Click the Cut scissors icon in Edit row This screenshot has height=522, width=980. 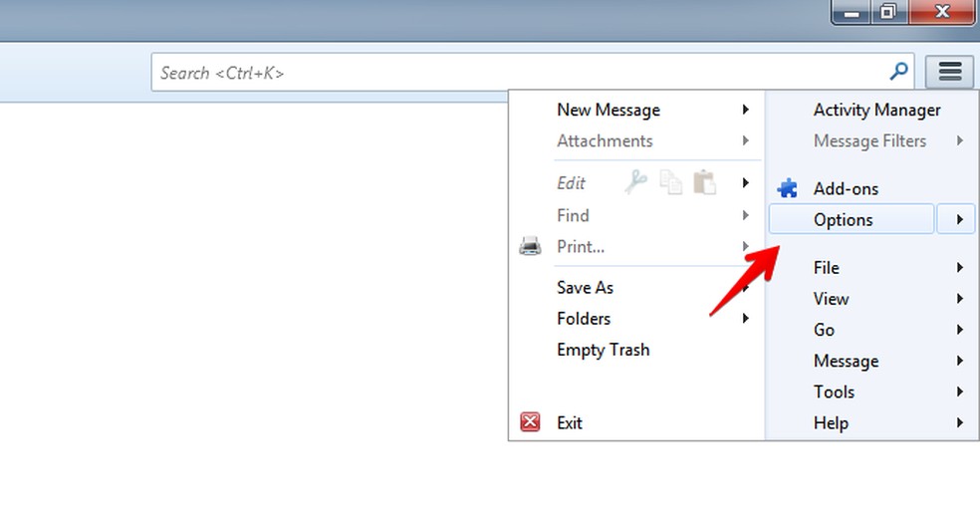click(636, 182)
